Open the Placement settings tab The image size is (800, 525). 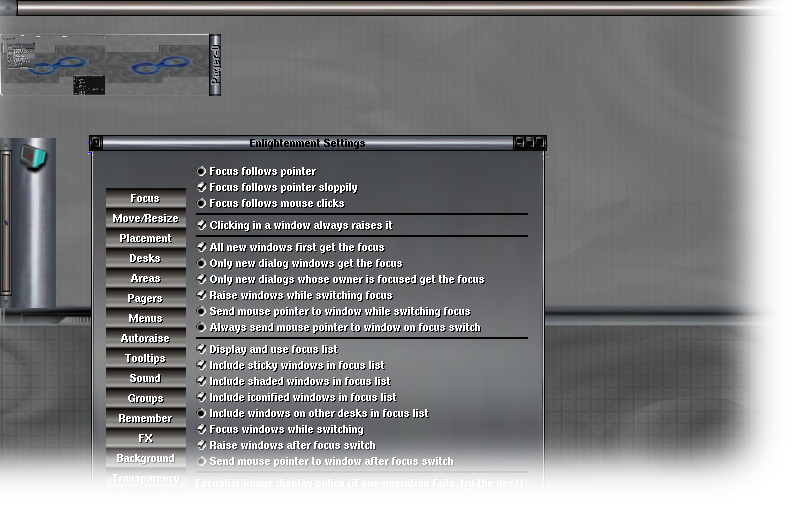click(x=145, y=238)
